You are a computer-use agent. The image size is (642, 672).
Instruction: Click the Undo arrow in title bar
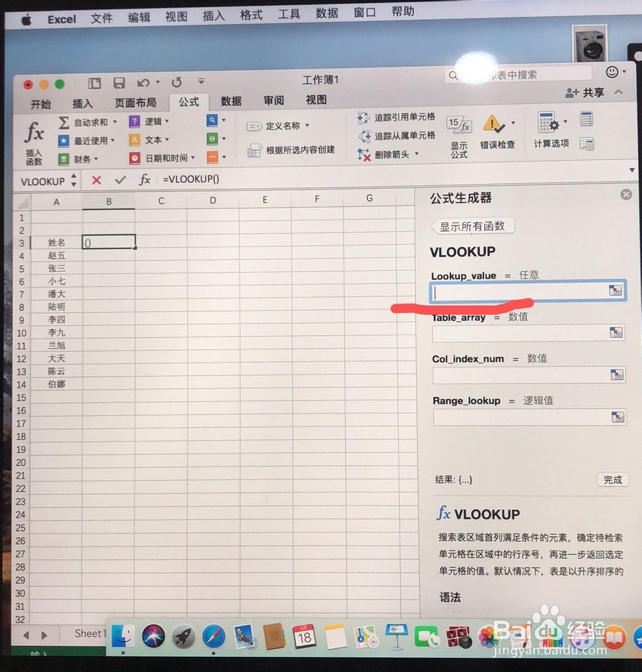tap(143, 82)
